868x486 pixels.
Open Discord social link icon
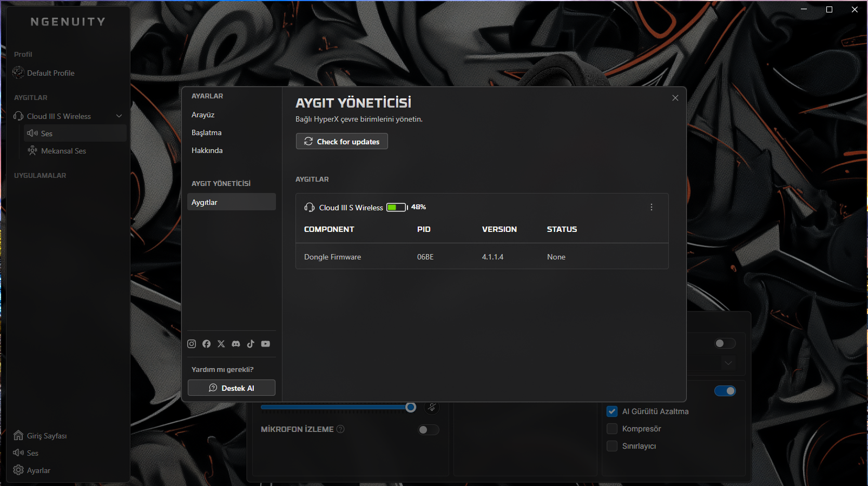point(236,344)
